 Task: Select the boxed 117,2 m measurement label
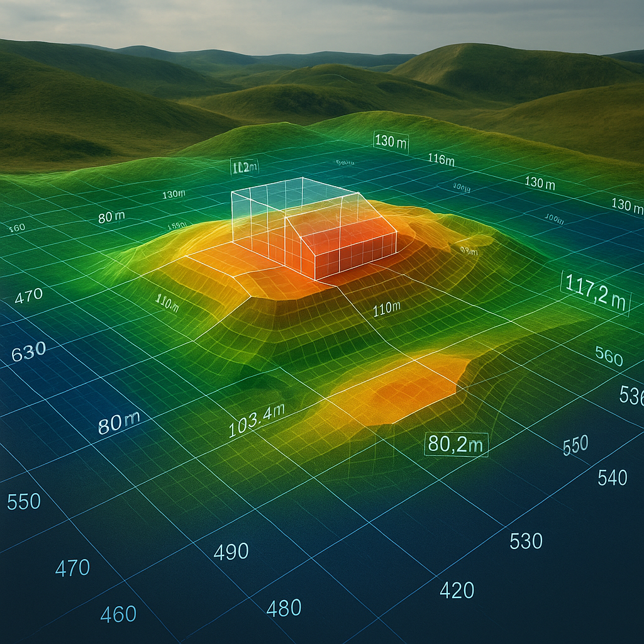[596, 293]
